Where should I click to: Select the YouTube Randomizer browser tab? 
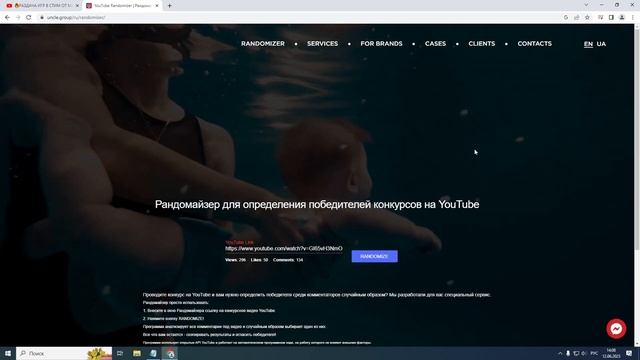click(121, 6)
